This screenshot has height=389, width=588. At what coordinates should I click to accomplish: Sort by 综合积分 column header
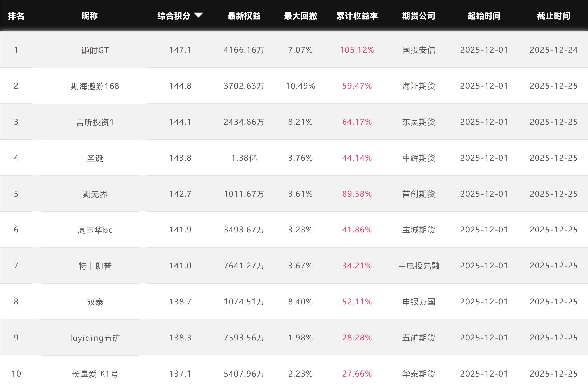coord(174,16)
